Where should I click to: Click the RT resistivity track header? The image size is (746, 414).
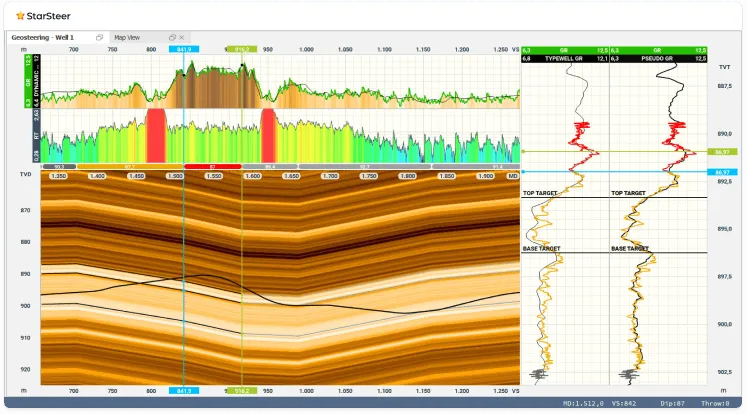tap(36, 136)
